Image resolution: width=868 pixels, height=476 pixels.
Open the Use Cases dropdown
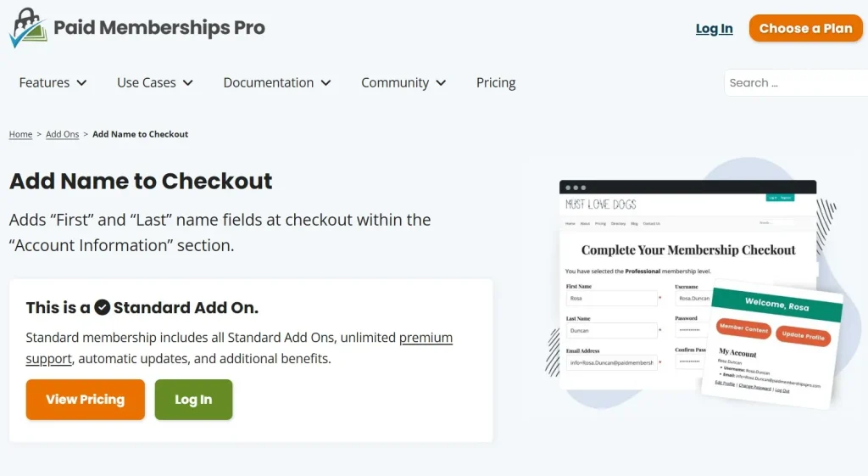pyautogui.click(x=155, y=83)
